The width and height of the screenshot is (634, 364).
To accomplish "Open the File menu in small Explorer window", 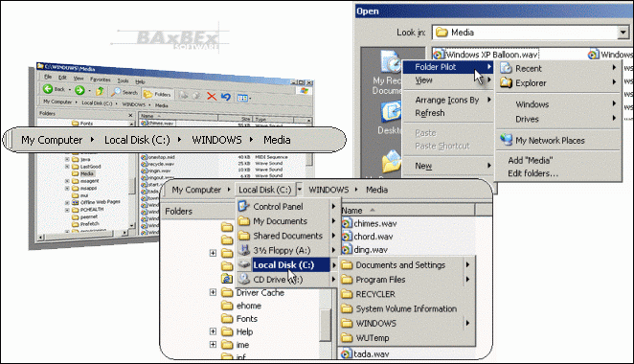I will pos(48,77).
